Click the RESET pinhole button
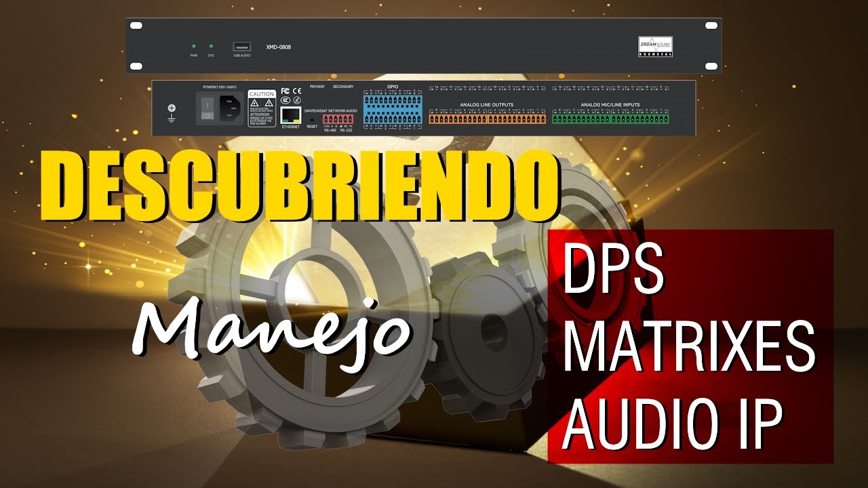The image size is (868, 488). coord(312,120)
